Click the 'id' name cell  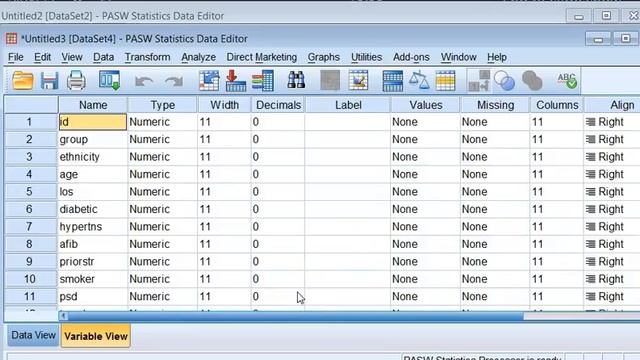tap(93, 122)
